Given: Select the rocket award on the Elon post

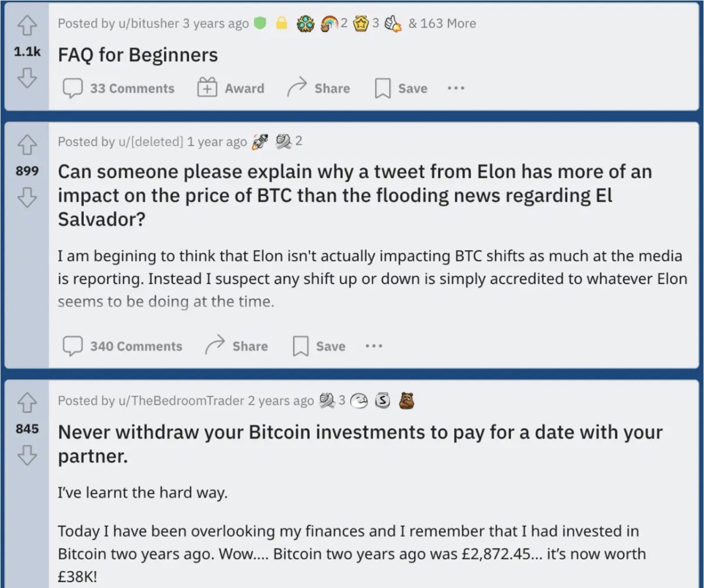Looking at the screenshot, I should pyautogui.click(x=260, y=141).
